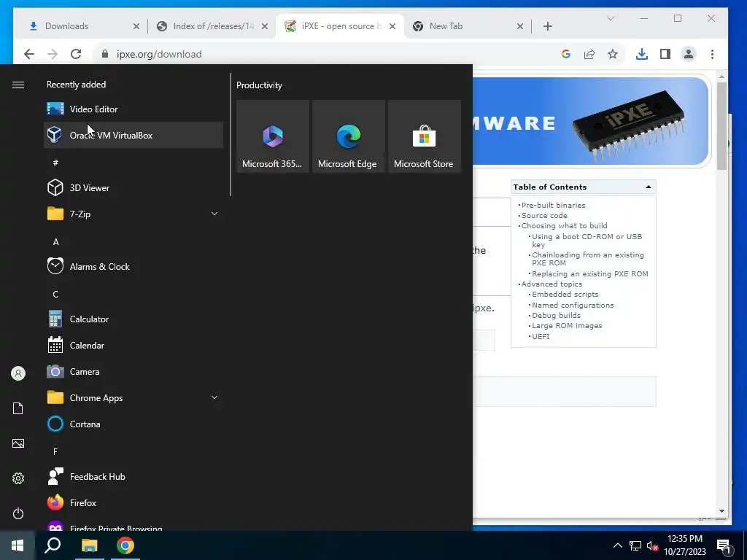This screenshot has height=560, width=747.
Task: Launch Calculator app
Action: pos(133,319)
